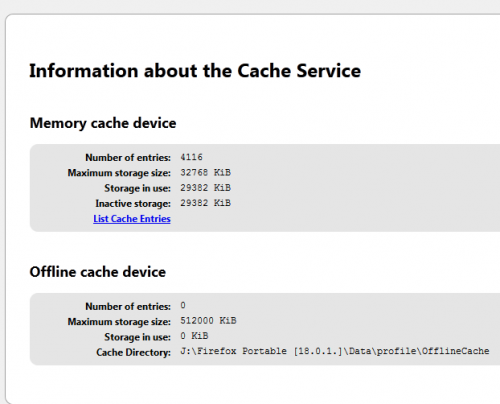Click the OfflineCache directory path text

335,351
